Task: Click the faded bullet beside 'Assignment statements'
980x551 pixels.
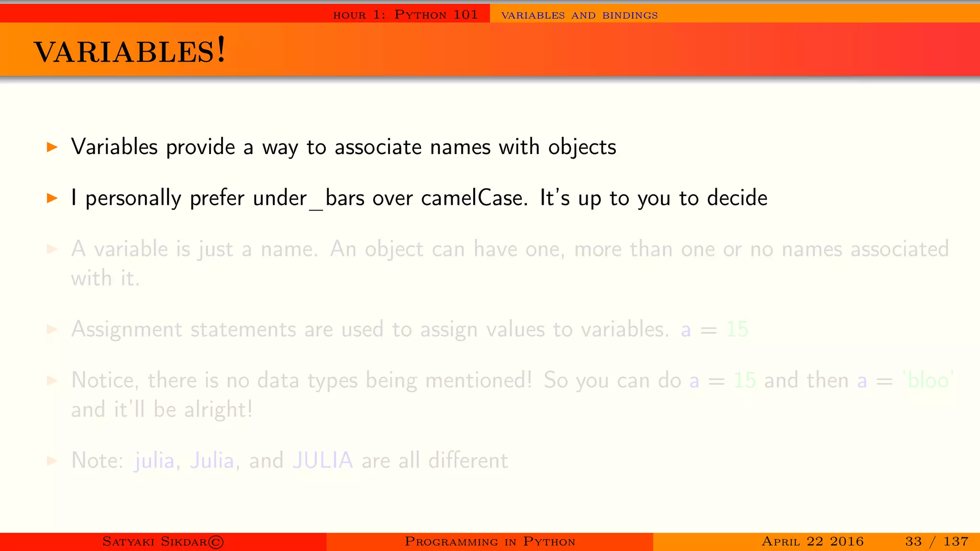Action: click(52, 329)
